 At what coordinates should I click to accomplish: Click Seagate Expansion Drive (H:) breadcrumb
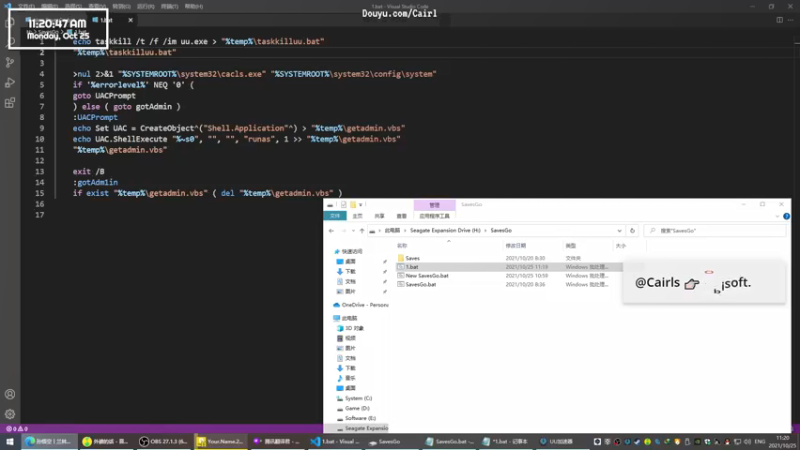pyautogui.click(x=445, y=231)
